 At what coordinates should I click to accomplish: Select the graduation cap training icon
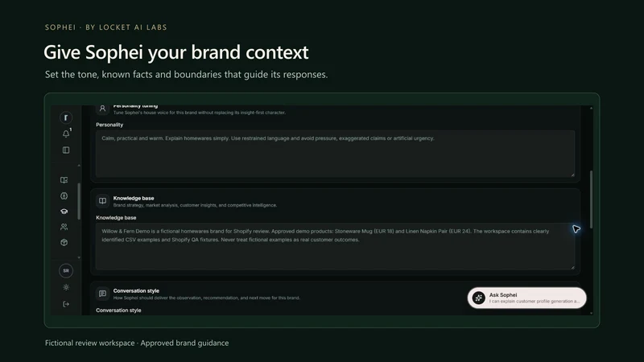(64, 212)
